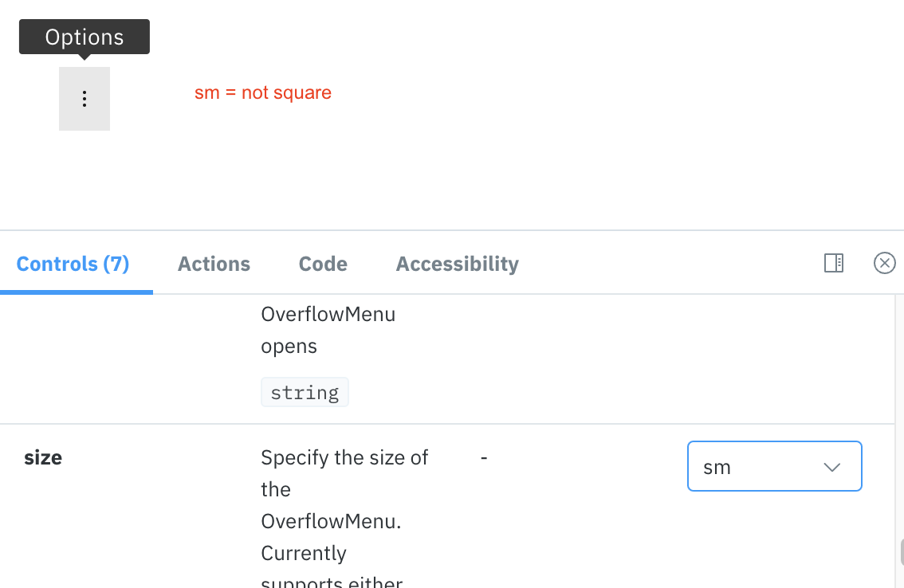Click the change addons orientation panel icon
This screenshot has height=588, width=904.
click(x=833, y=263)
